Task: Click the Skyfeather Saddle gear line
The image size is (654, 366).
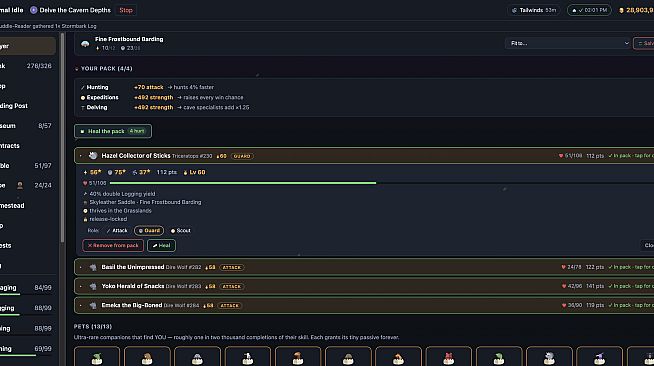Action: tap(142, 202)
